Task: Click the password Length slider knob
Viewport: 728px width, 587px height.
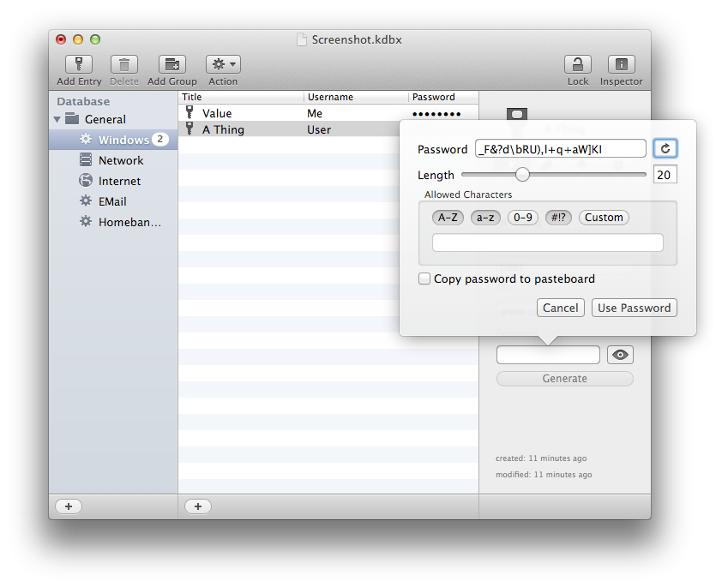Action: 522,175
